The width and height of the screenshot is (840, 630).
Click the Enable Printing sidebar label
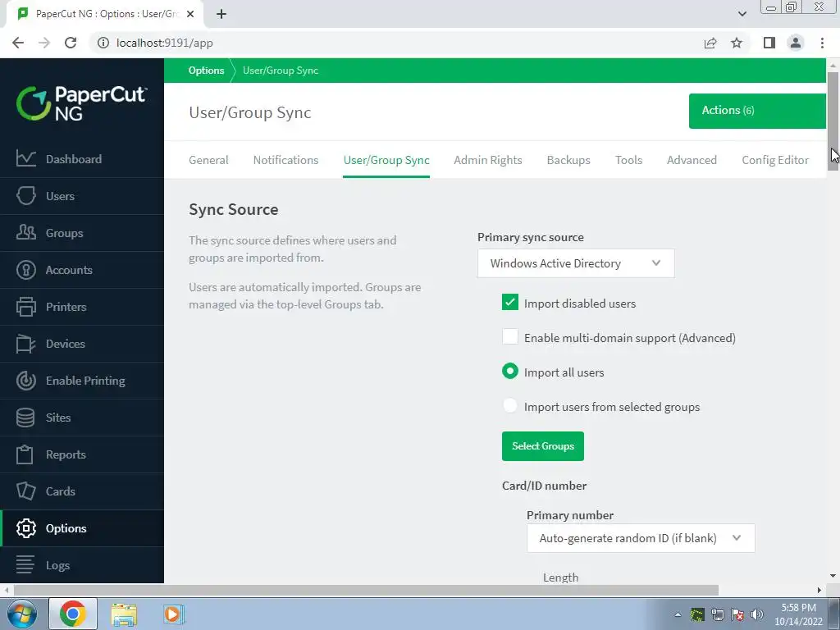(x=85, y=381)
